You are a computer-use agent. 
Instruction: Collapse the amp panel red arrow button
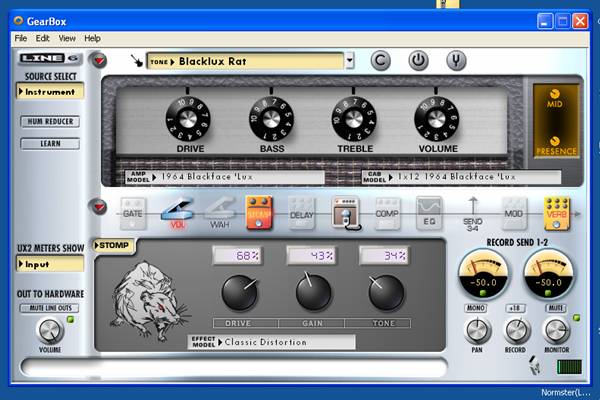[99, 60]
